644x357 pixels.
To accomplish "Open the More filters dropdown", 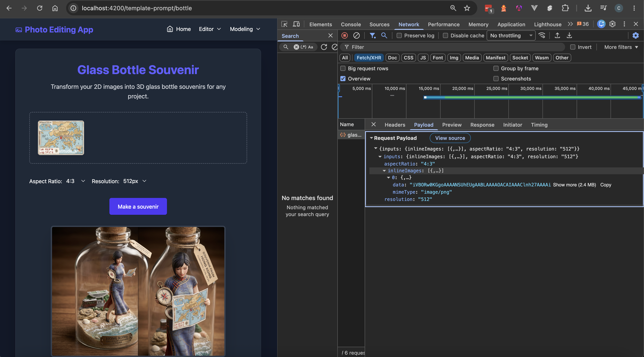I will coord(621,47).
